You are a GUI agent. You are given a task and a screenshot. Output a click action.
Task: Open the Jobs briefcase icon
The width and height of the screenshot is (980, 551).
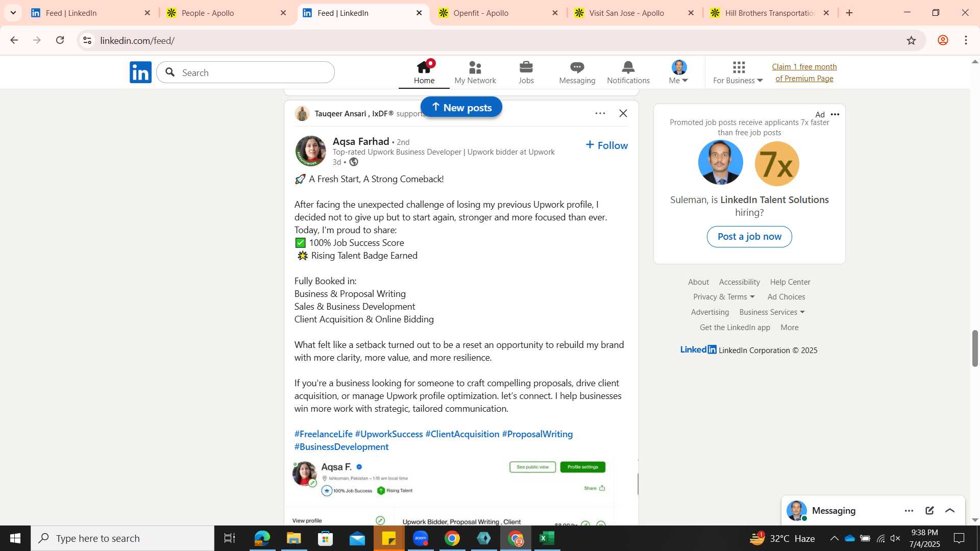[x=526, y=72]
